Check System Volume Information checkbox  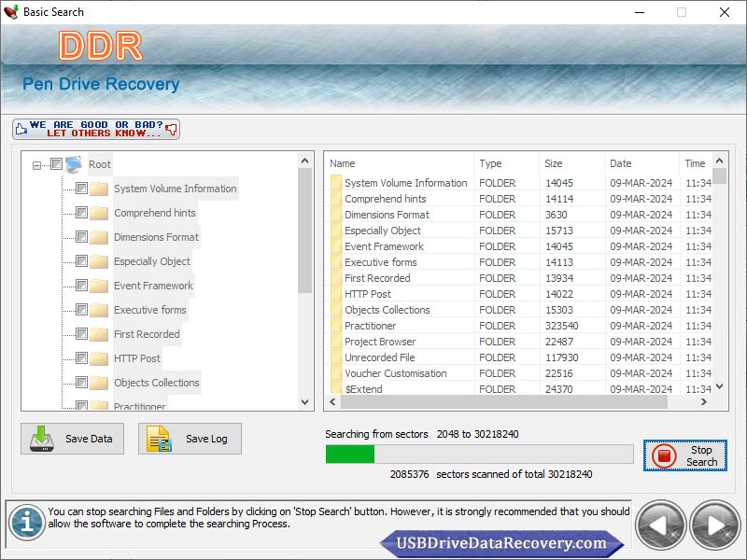[x=81, y=189]
